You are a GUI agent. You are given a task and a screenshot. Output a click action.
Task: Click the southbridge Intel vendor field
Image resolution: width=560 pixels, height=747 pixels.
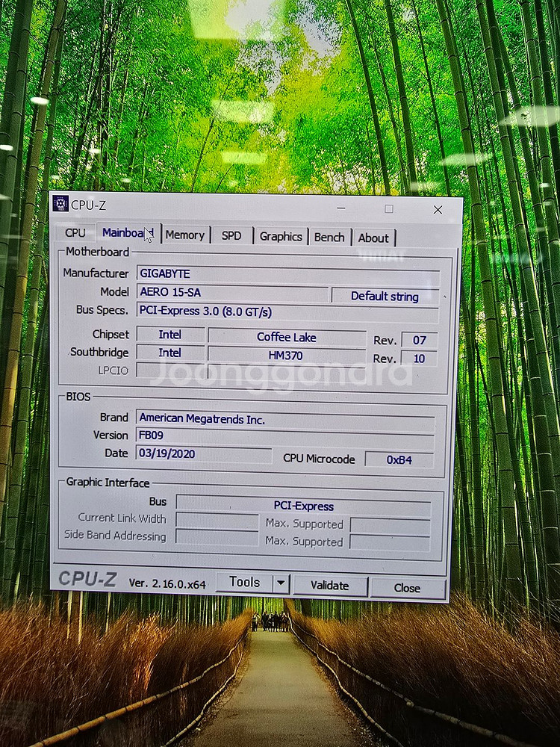(x=170, y=353)
